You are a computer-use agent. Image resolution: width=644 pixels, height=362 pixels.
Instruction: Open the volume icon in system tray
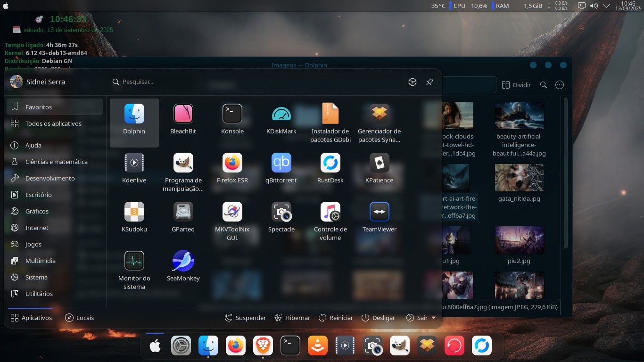coord(594,6)
